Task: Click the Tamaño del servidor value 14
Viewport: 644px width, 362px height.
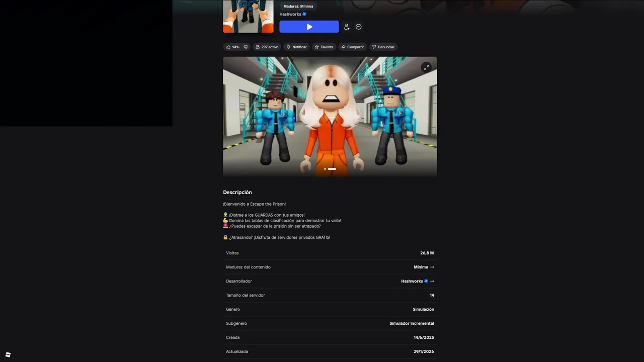Action: tap(432, 295)
